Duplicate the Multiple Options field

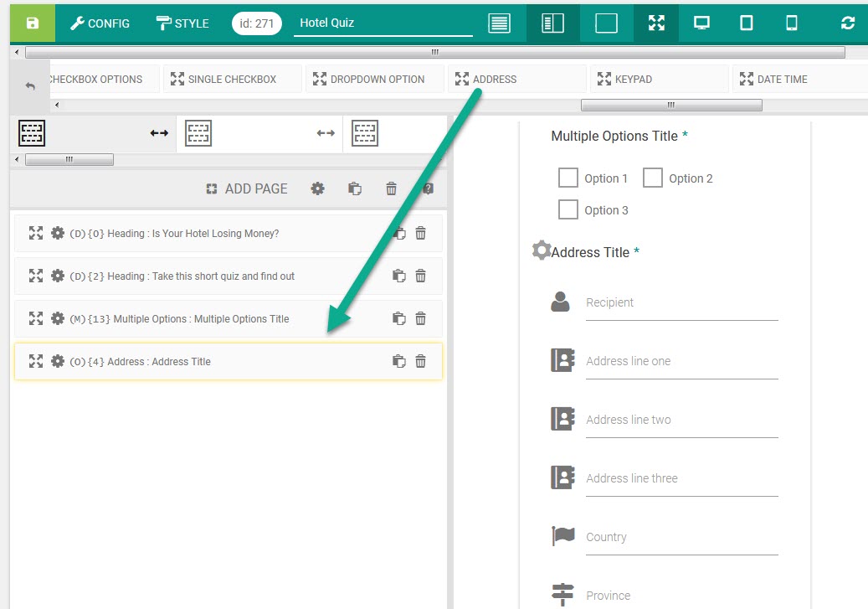click(399, 318)
